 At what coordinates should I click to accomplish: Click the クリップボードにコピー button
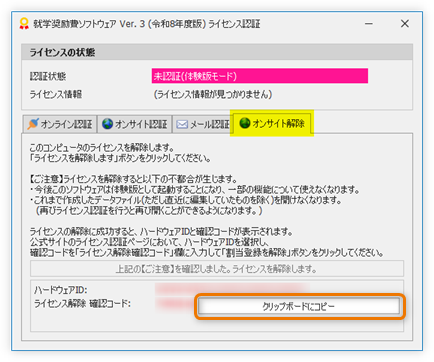click(299, 306)
